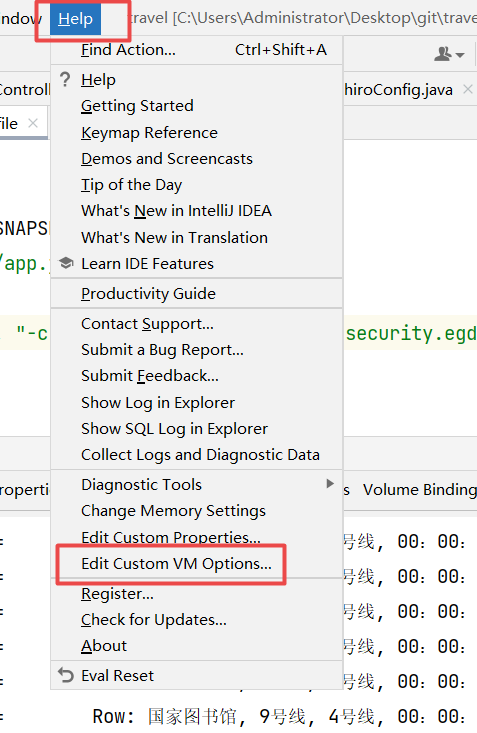Click Submit a Bug Report

point(162,350)
